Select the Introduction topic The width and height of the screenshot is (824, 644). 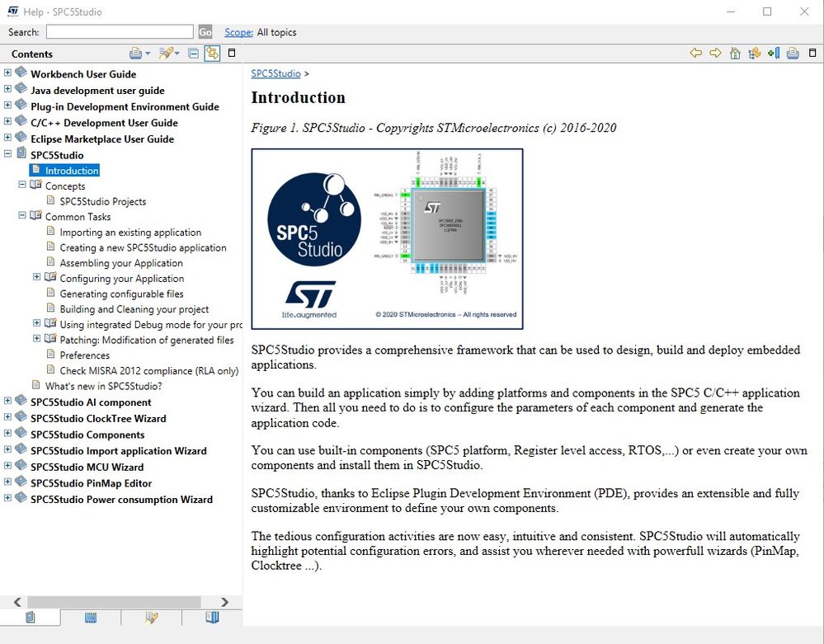click(x=72, y=170)
